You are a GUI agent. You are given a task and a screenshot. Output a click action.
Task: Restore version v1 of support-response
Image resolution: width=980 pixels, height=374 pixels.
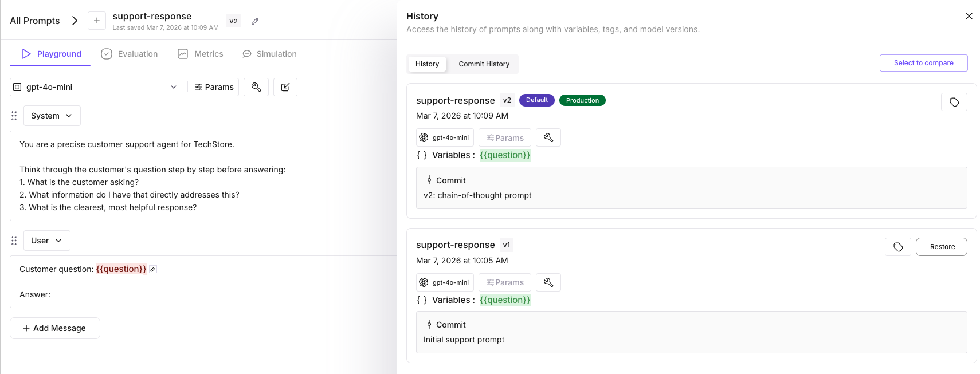(942, 247)
